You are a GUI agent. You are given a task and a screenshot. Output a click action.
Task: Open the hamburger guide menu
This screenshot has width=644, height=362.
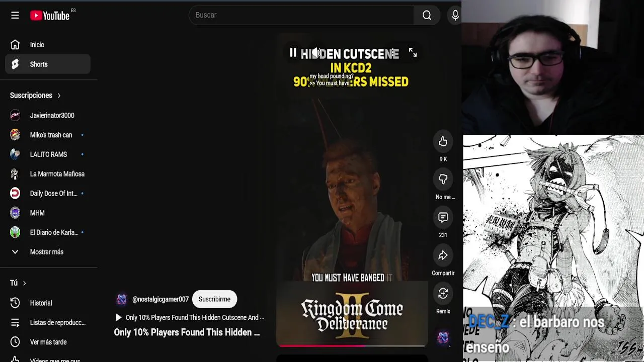(15, 16)
